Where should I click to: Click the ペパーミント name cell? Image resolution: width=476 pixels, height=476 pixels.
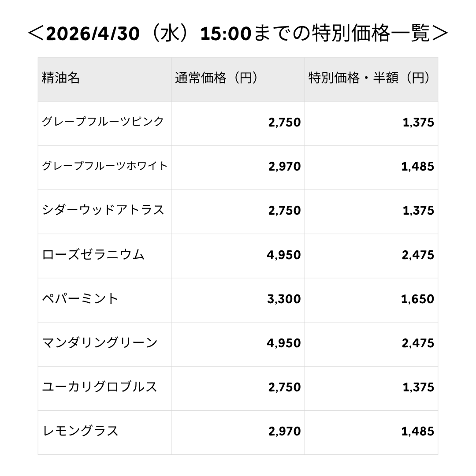click(80, 299)
